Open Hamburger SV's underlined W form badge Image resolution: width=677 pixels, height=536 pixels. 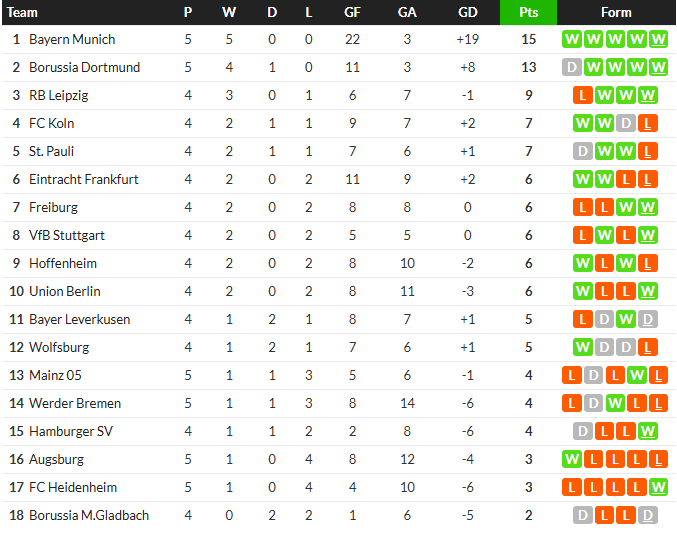[x=648, y=431]
